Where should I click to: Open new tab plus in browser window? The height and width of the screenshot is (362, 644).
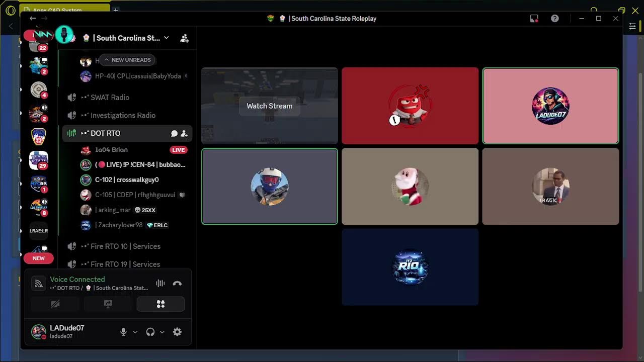[x=116, y=10]
